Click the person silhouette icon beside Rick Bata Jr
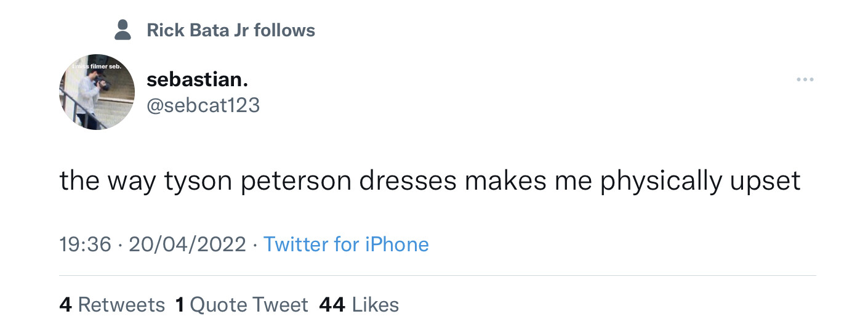The height and width of the screenshot is (327, 868). 123,30
